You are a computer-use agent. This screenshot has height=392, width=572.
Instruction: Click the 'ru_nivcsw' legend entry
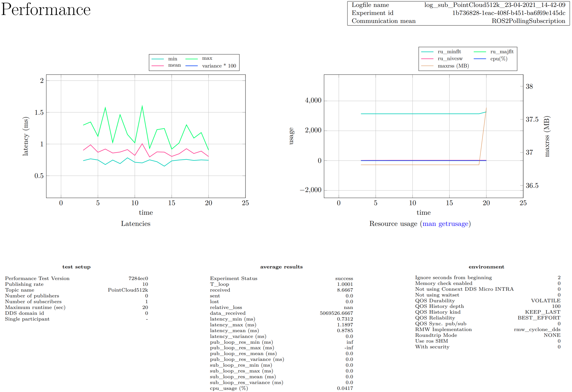(x=450, y=59)
